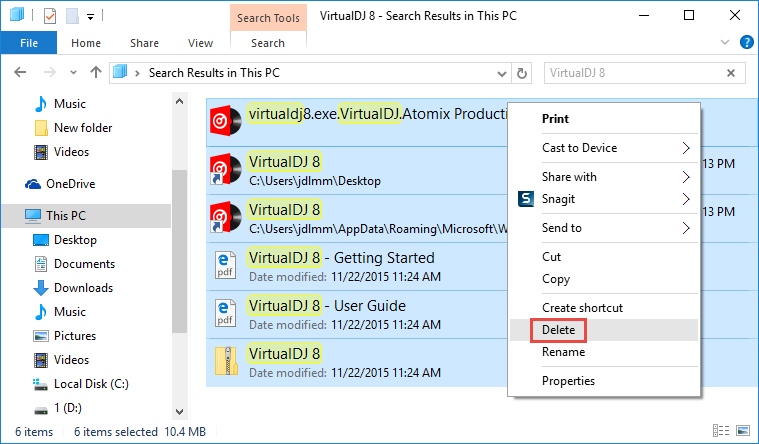The height and width of the screenshot is (444, 759).
Task: Switch to the View ribbon tab
Action: point(200,43)
